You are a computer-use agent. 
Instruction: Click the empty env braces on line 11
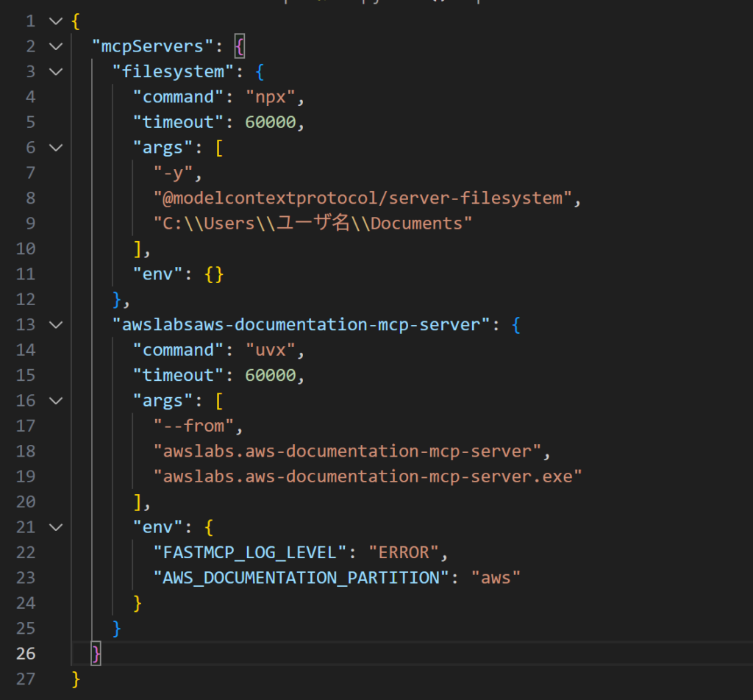coord(214,274)
